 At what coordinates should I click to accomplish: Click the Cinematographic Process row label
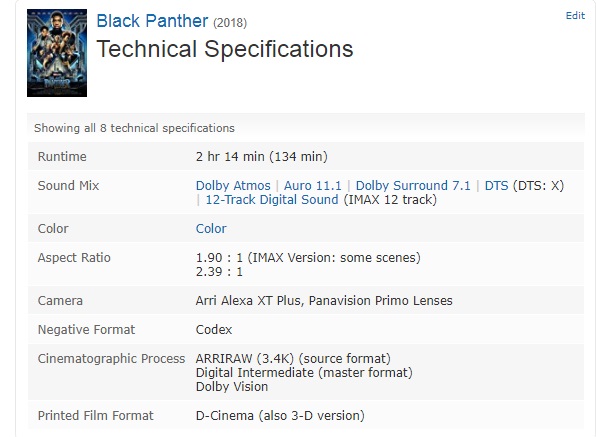pyautogui.click(x=111, y=358)
